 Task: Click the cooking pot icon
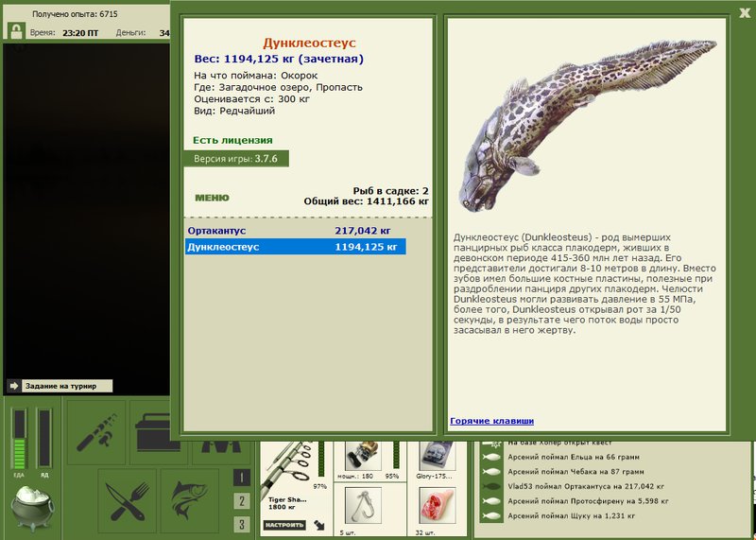[x=33, y=508]
